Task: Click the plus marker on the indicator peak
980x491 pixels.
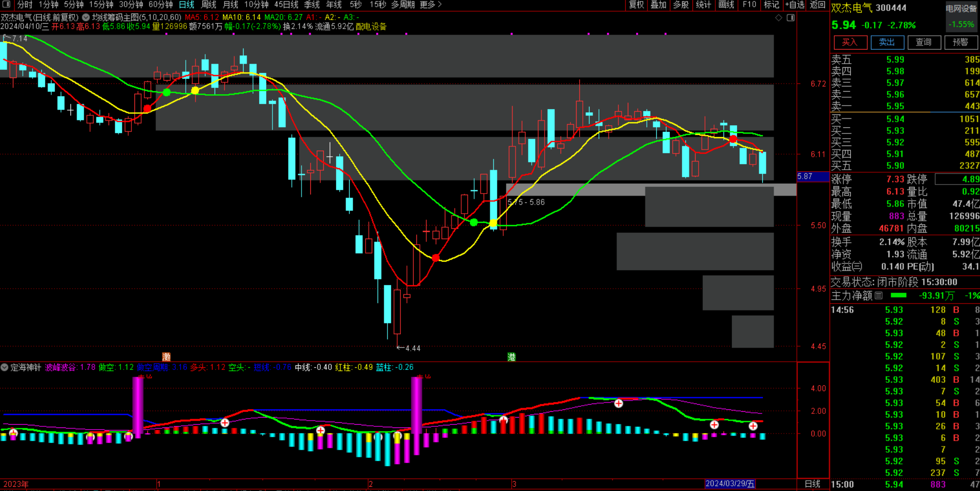Action: [619, 403]
